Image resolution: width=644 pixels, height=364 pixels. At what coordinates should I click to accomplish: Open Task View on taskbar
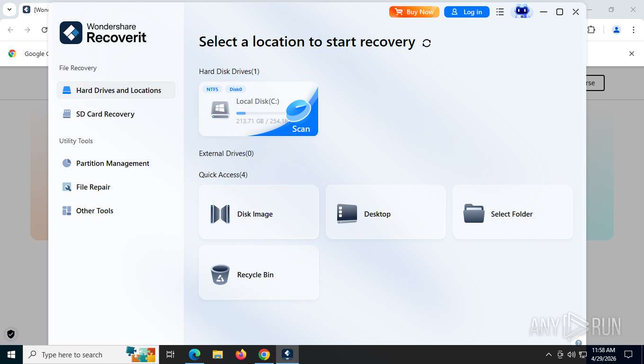click(x=170, y=355)
